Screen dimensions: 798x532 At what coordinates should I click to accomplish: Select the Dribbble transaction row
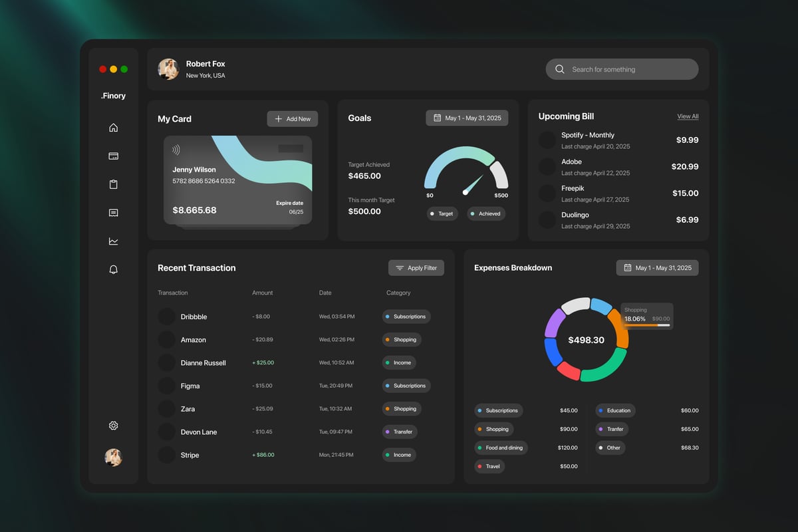tap(299, 317)
